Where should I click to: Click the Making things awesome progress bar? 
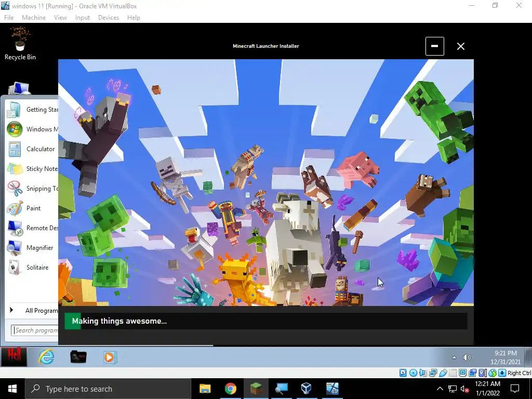tap(265, 321)
